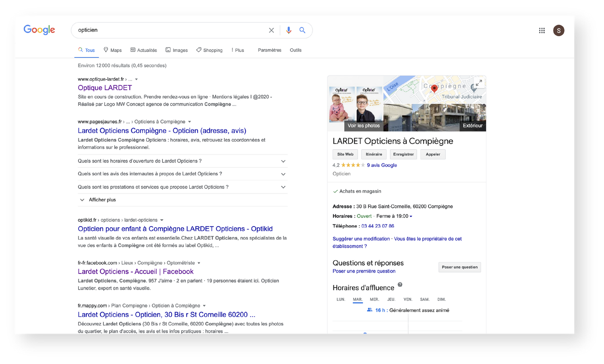The width and height of the screenshot is (604, 364).
Task: Open dropdown arrow next to fr-fr.facebook.com breadcrumb
Action: pos(199,263)
